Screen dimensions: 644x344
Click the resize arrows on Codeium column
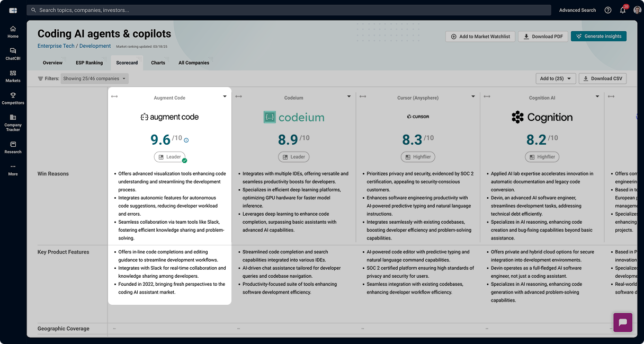pos(238,96)
